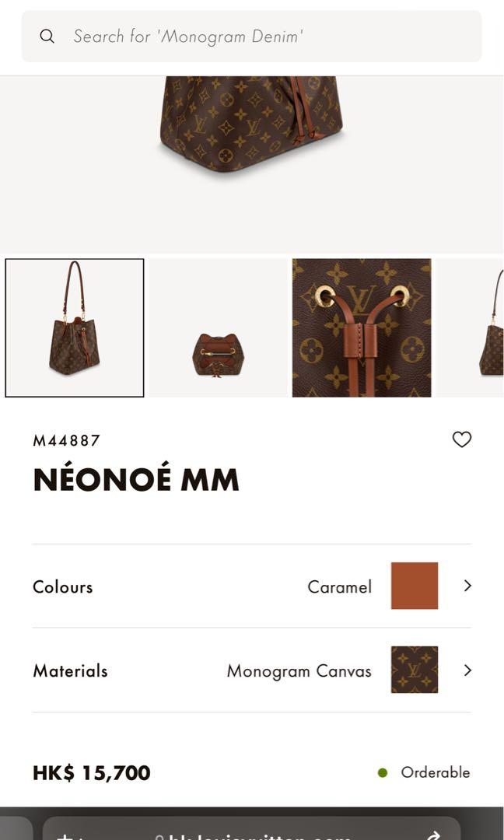Select the Monogram Canvas material swatch
The height and width of the screenshot is (840, 504).
(x=414, y=670)
